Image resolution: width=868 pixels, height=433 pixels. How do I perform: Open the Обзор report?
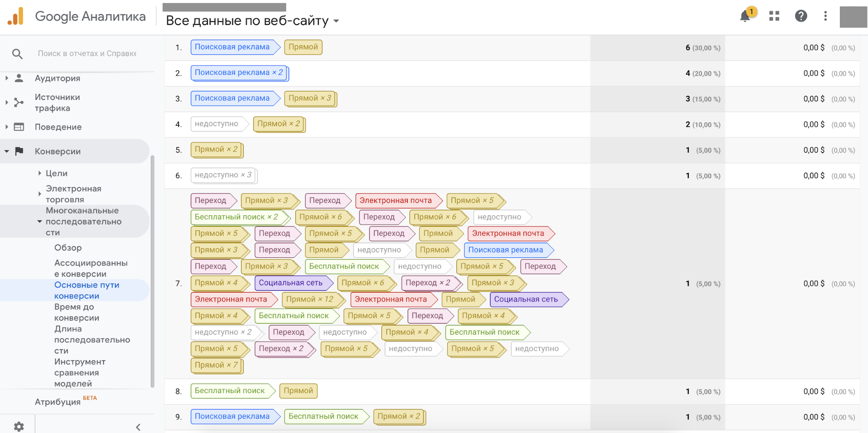68,248
